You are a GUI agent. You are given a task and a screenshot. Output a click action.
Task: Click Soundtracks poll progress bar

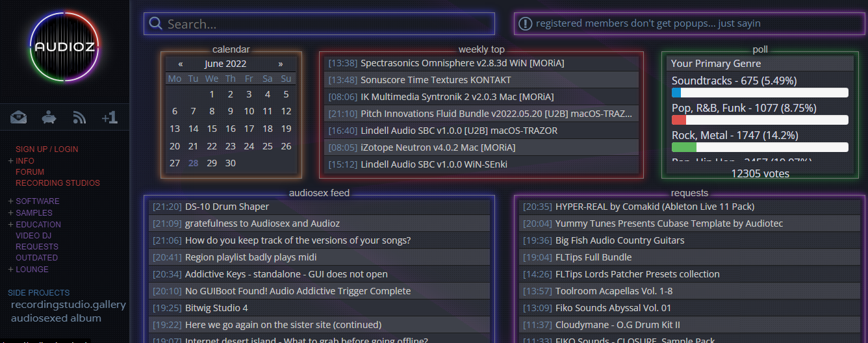[760, 93]
